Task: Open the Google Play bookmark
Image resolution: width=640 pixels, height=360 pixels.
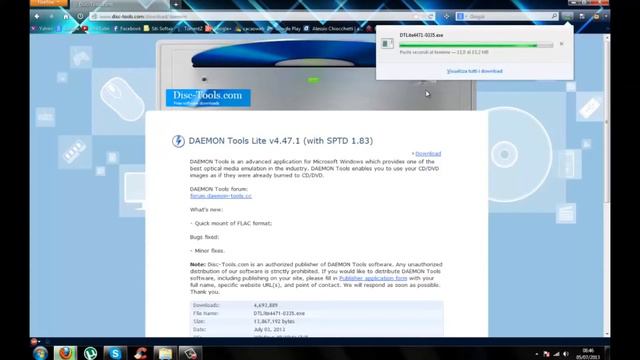Action: click(284, 29)
